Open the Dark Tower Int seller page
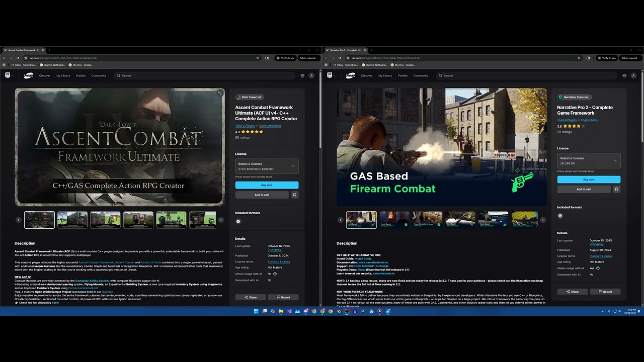This screenshot has width=644, height=362. click(249, 97)
